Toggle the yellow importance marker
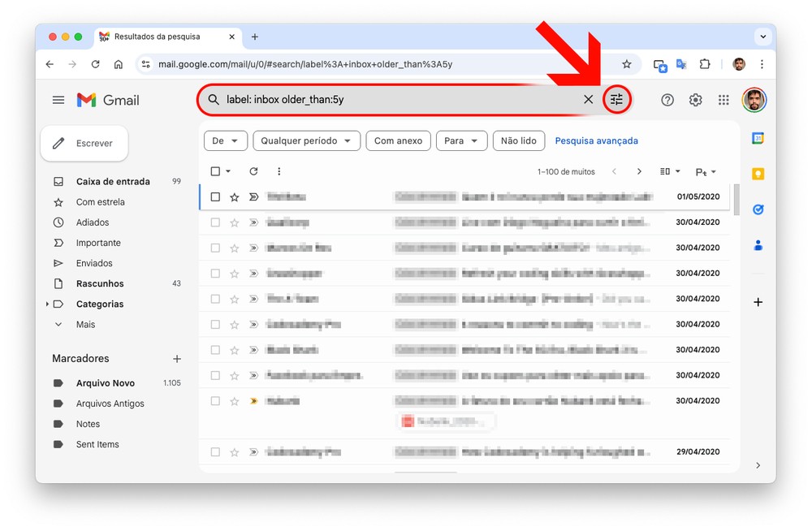The image size is (812, 531). tap(253, 401)
